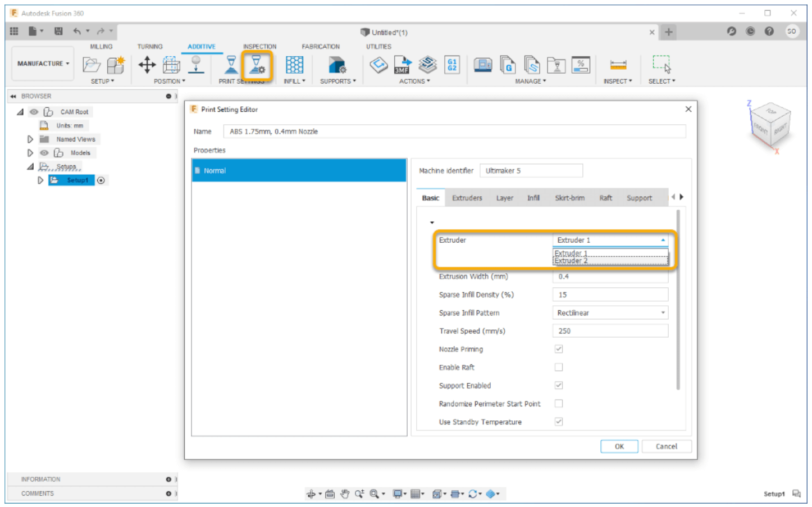The width and height of the screenshot is (812, 507).
Task: Click the Measure tool icon
Action: pos(618,65)
